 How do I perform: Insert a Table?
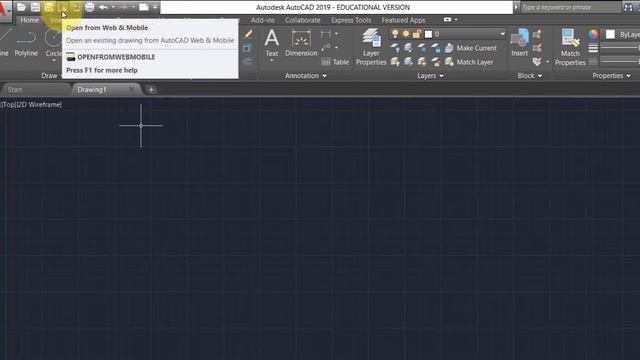[x=335, y=62]
